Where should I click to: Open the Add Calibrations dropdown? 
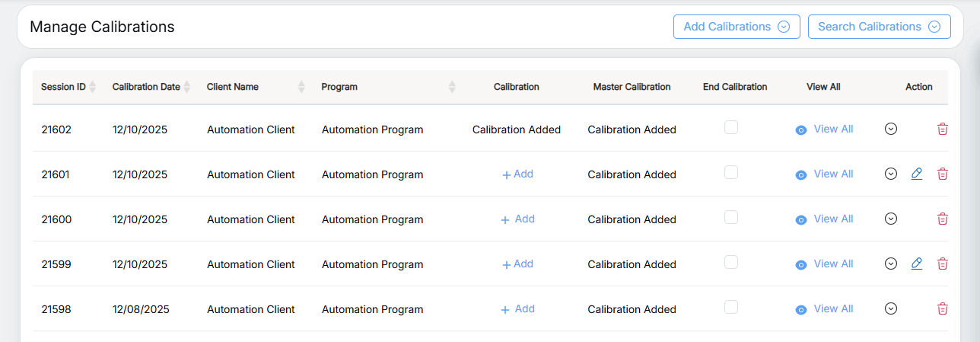736,27
